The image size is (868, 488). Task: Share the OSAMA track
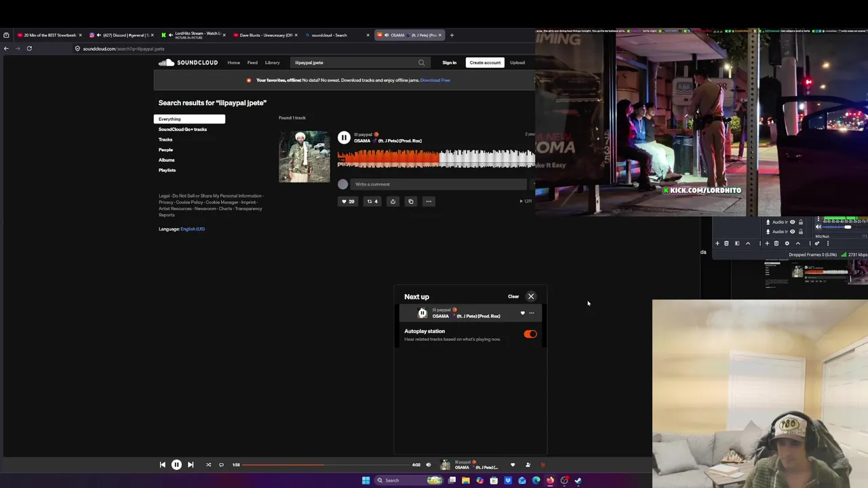click(393, 201)
